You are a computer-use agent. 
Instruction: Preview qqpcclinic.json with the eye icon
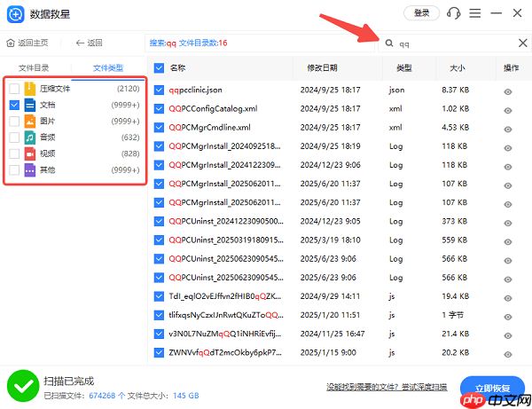point(507,92)
